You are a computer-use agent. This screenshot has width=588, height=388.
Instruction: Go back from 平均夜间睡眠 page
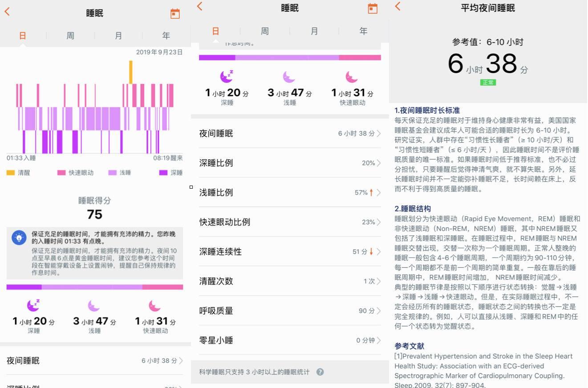(397, 6)
